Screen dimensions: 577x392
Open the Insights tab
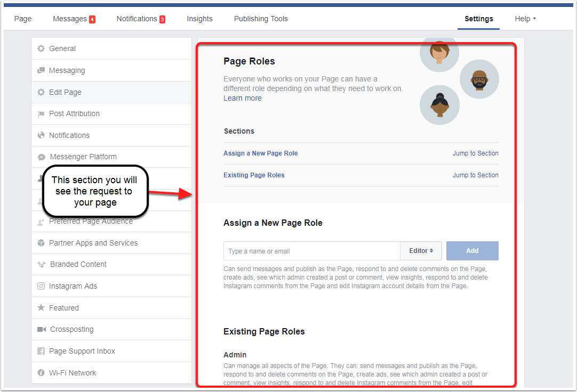[x=199, y=19]
